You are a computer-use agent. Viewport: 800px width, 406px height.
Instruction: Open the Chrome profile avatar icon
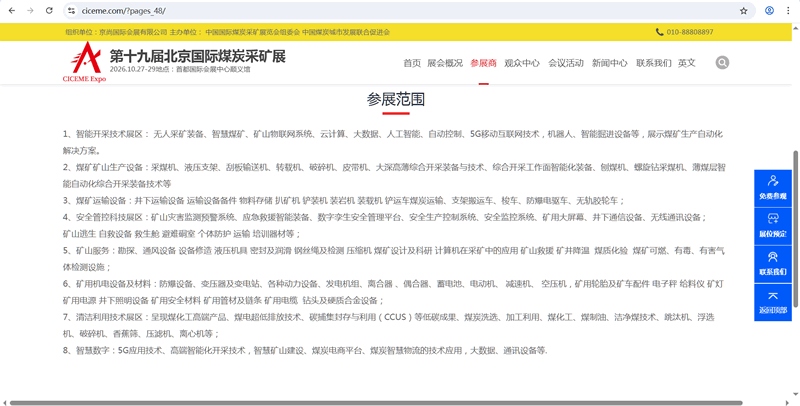[769, 11]
